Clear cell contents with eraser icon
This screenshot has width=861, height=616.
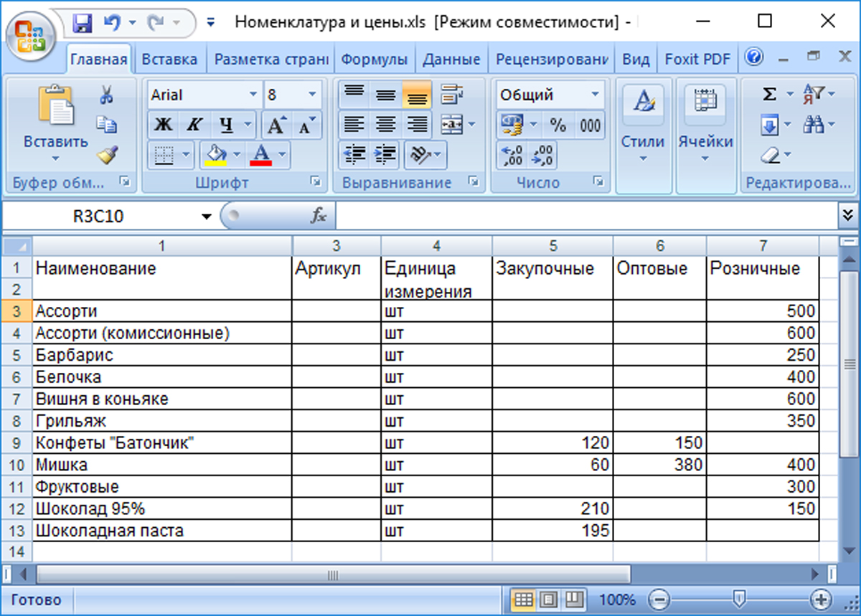coord(769,155)
